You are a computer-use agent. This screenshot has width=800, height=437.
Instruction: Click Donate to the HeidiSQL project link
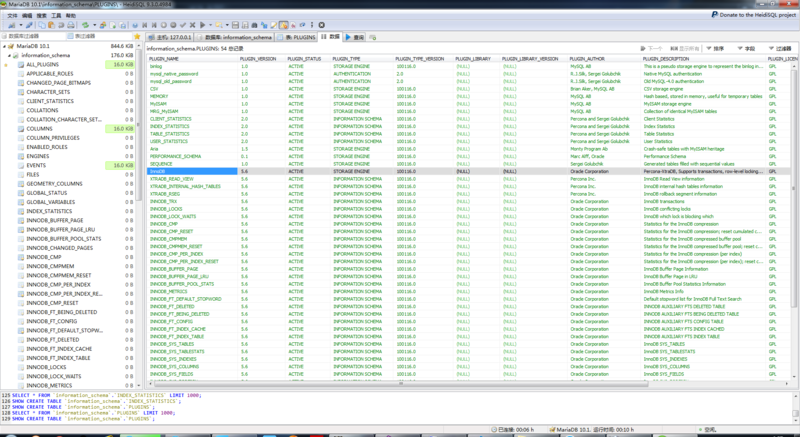(756, 15)
